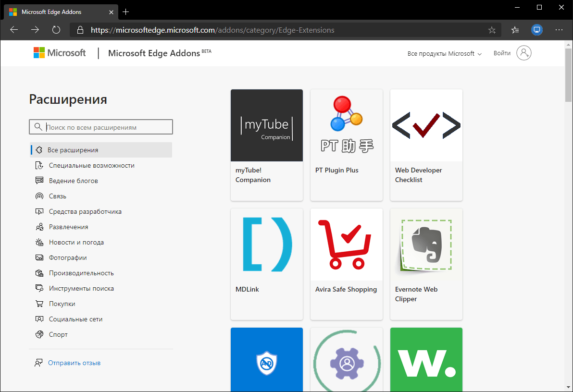Image resolution: width=573 pixels, height=392 pixels.
Task: Click the myTube! Companion title text
Action: (253, 175)
